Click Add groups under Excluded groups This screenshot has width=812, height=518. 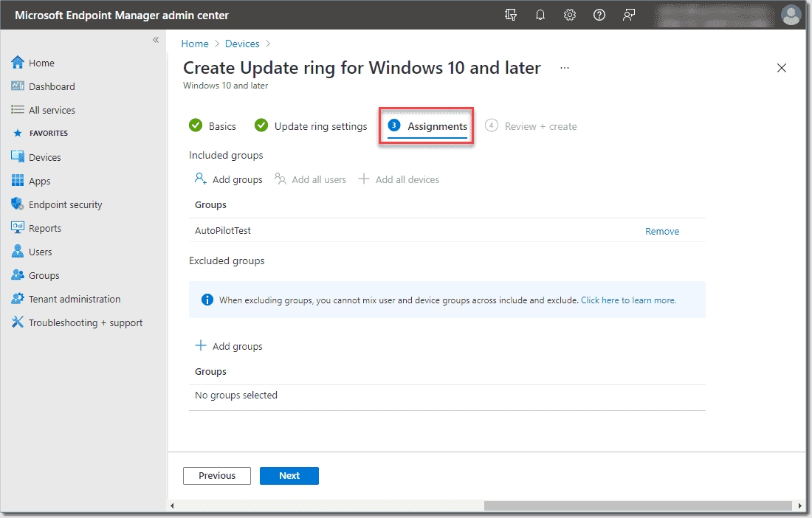tap(228, 346)
